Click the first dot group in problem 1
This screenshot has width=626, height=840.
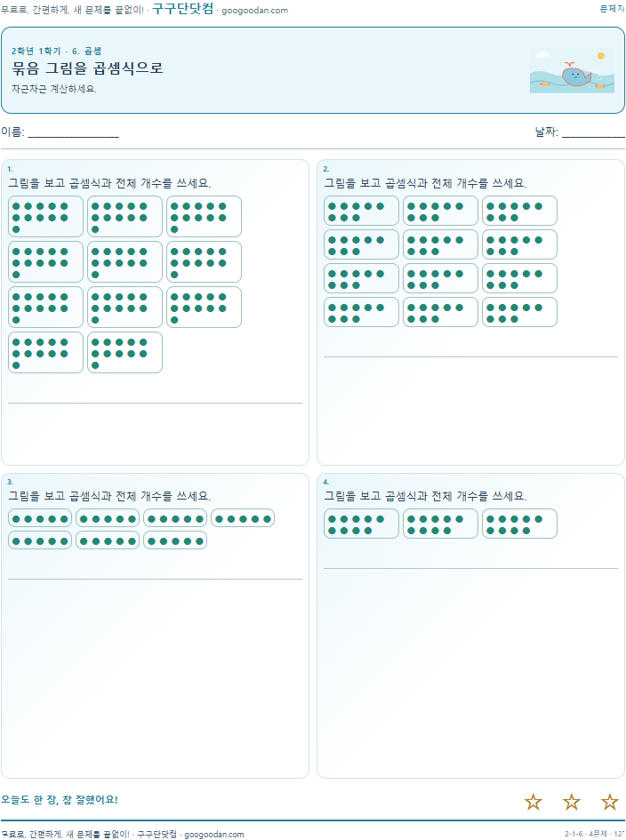[x=45, y=216]
